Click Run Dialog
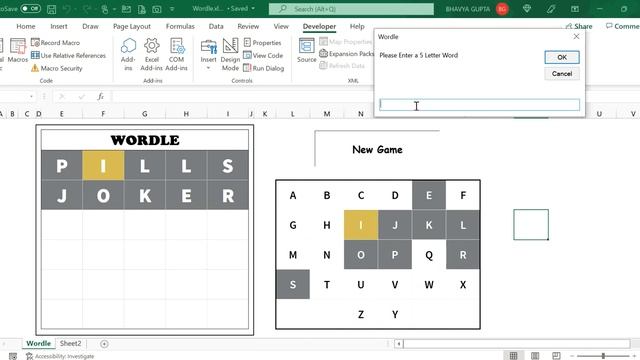Image resolution: width=640 pixels, height=360 pixels. coord(264,68)
